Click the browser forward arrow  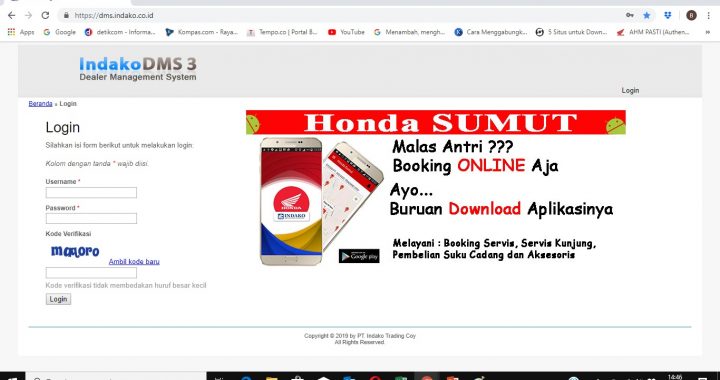tap(28, 16)
